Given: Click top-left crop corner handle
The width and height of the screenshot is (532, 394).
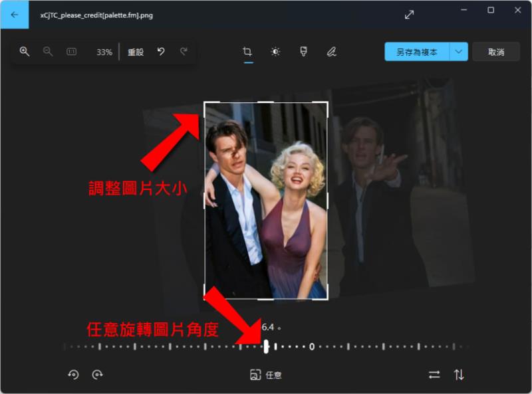Looking at the screenshot, I should tap(205, 102).
